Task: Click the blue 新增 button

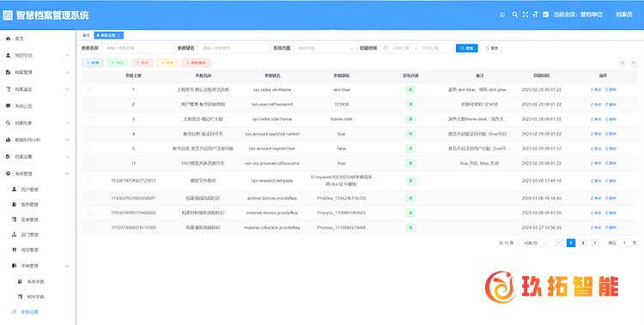Action: coord(93,63)
